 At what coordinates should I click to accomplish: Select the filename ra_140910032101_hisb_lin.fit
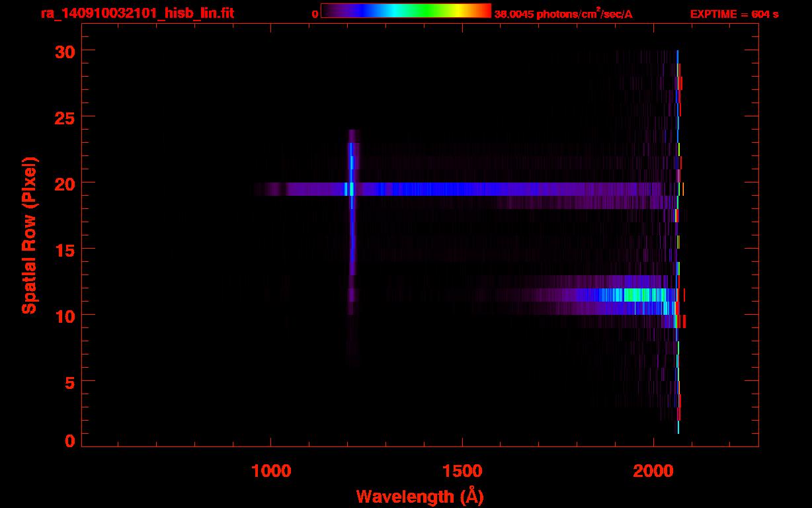pos(137,14)
